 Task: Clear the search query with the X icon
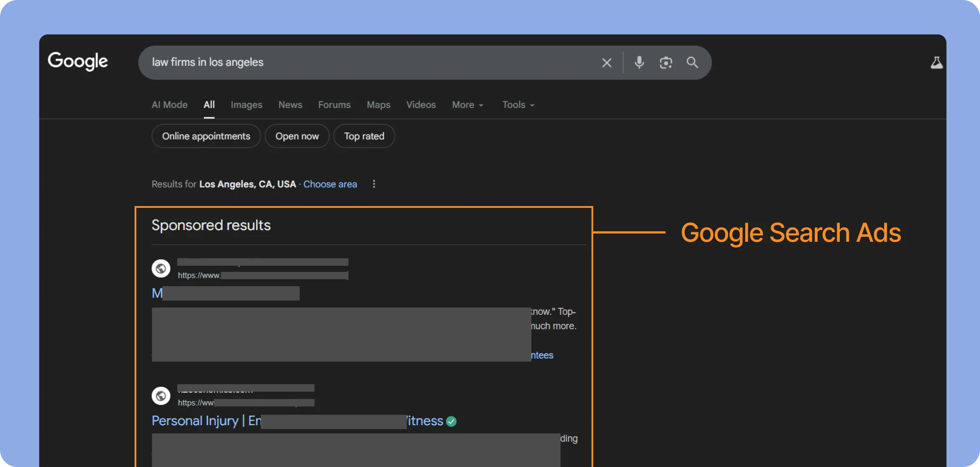[x=606, y=62]
